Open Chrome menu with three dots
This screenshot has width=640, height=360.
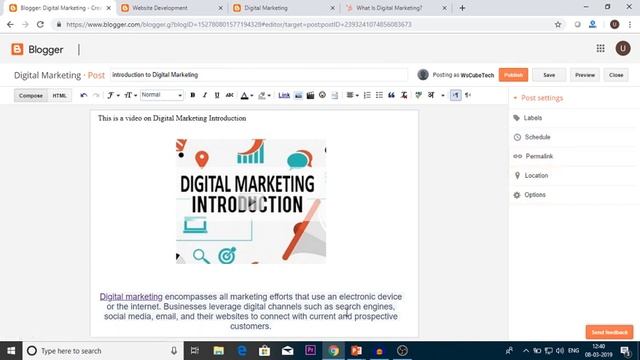coord(630,24)
